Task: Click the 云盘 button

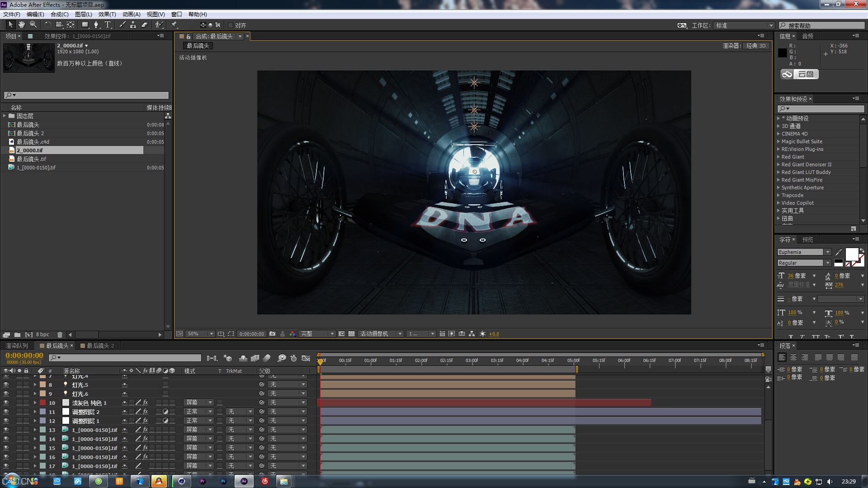Action: (799, 75)
